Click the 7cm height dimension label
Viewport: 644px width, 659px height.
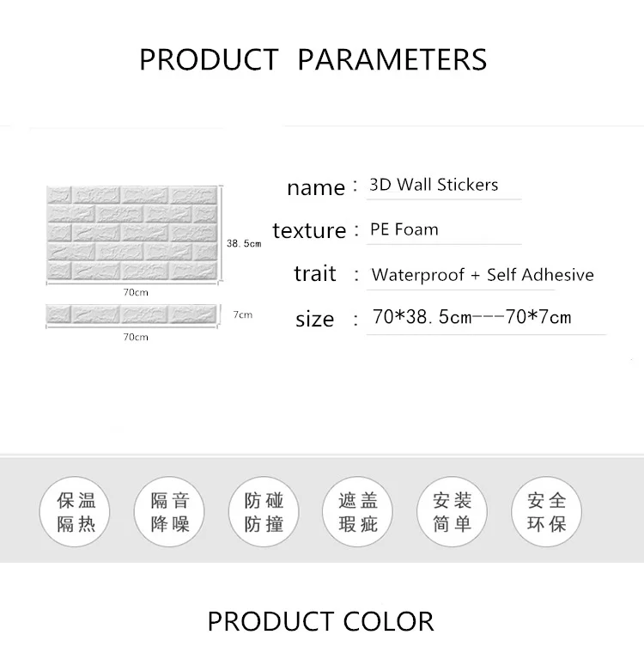pyautogui.click(x=243, y=314)
